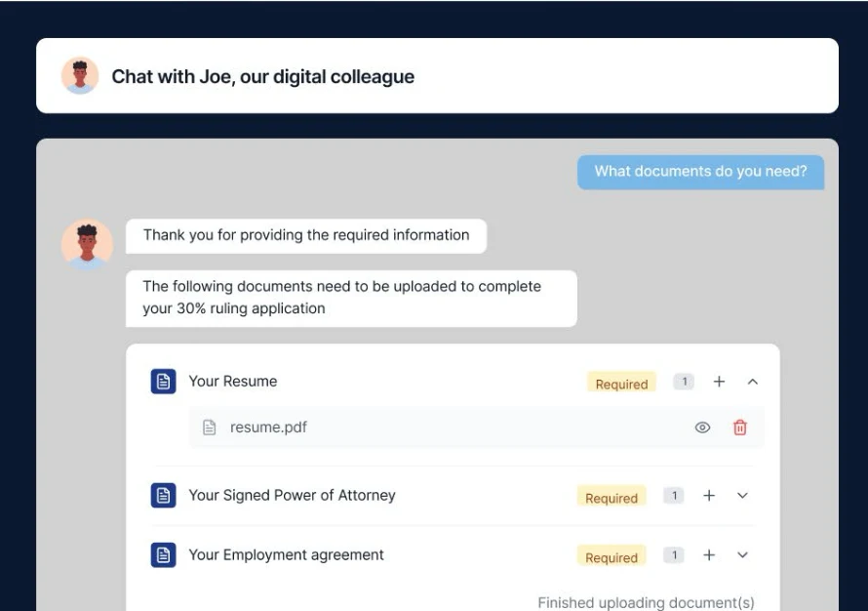Collapse the Your Resume section

point(753,381)
